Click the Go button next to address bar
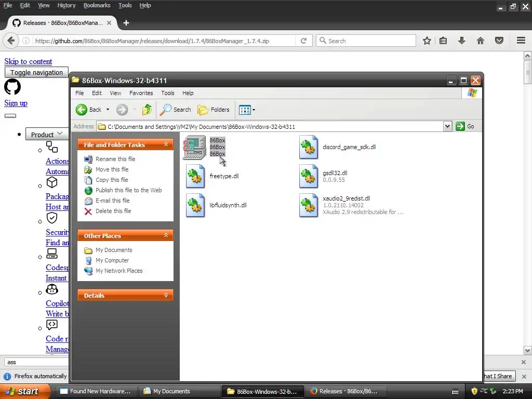This screenshot has height=399, width=532. point(465,126)
